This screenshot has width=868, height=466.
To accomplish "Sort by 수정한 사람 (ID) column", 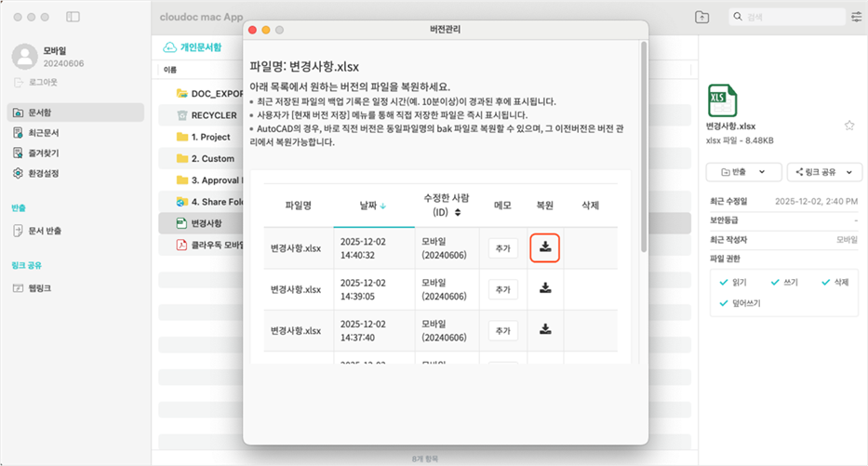I will pyautogui.click(x=448, y=205).
